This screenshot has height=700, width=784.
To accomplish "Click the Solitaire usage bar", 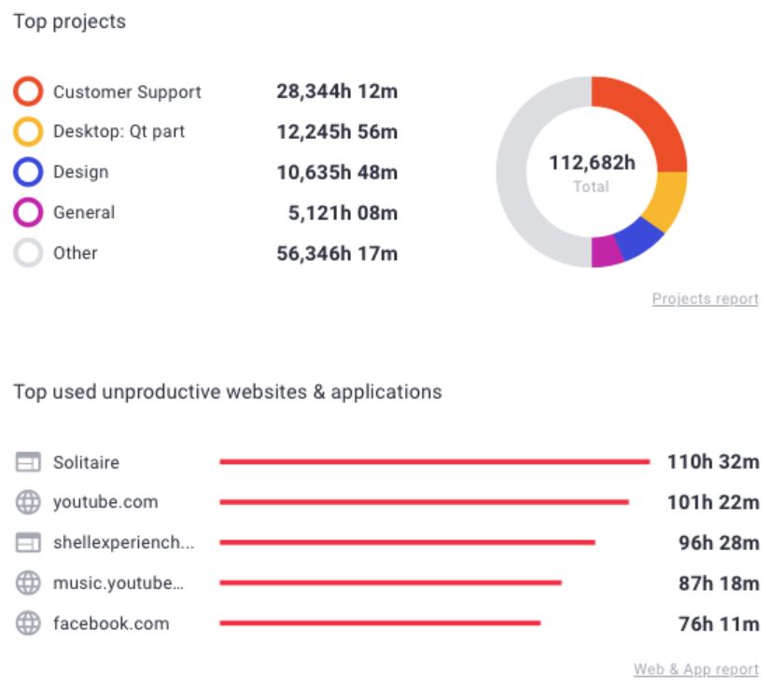I will [x=435, y=462].
